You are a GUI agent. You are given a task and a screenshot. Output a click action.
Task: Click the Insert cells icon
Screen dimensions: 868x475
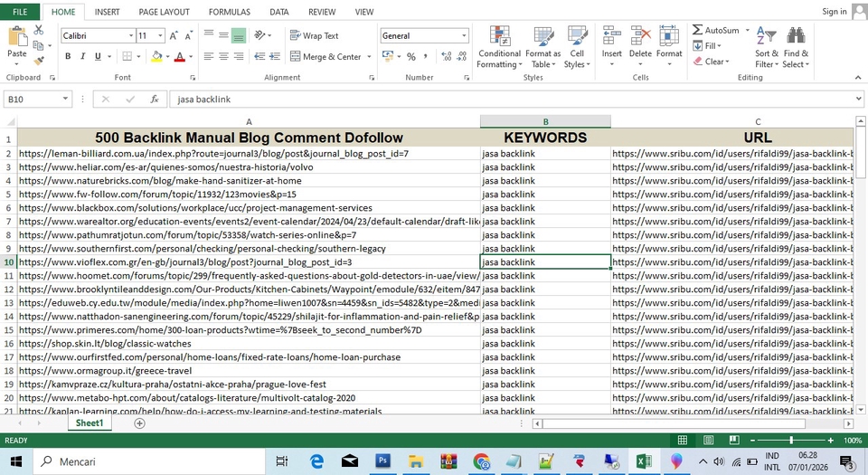[612, 36]
